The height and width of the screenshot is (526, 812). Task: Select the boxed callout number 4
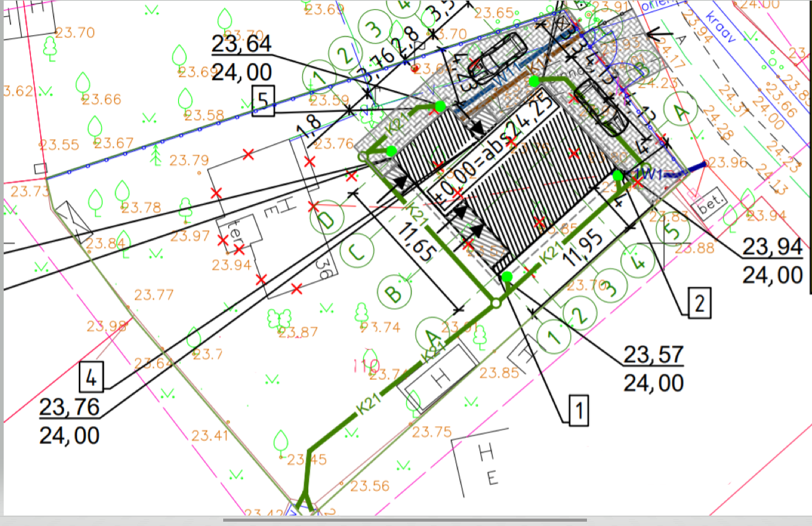91,377
